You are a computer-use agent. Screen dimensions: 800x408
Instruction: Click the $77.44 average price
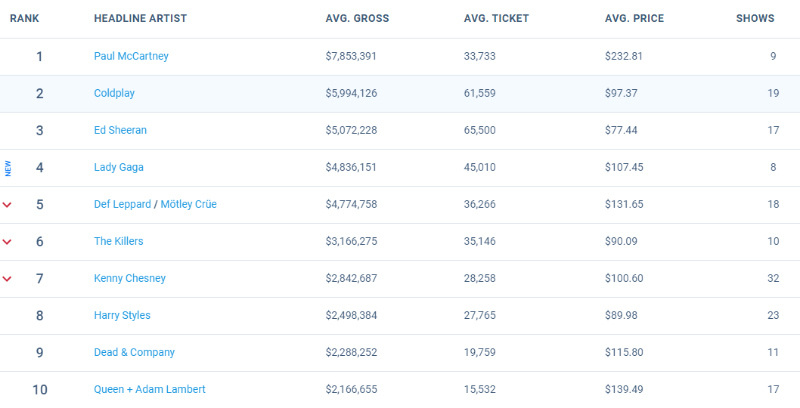click(621, 130)
